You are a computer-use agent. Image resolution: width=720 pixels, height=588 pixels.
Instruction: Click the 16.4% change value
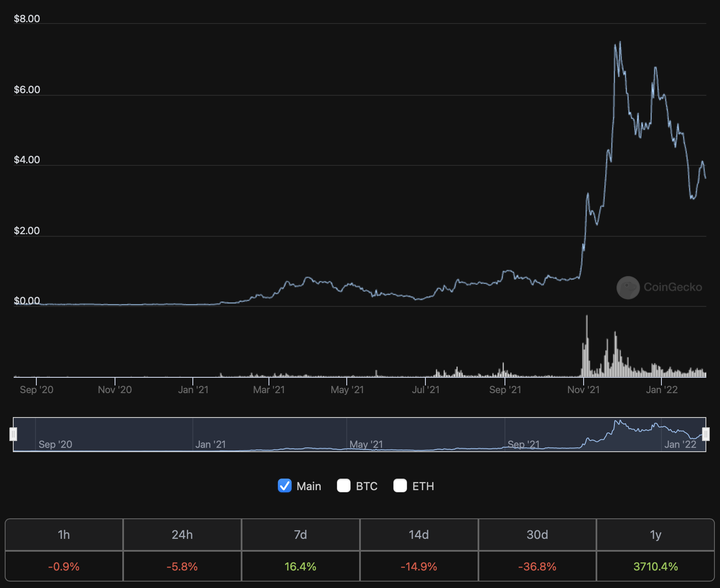(x=301, y=567)
